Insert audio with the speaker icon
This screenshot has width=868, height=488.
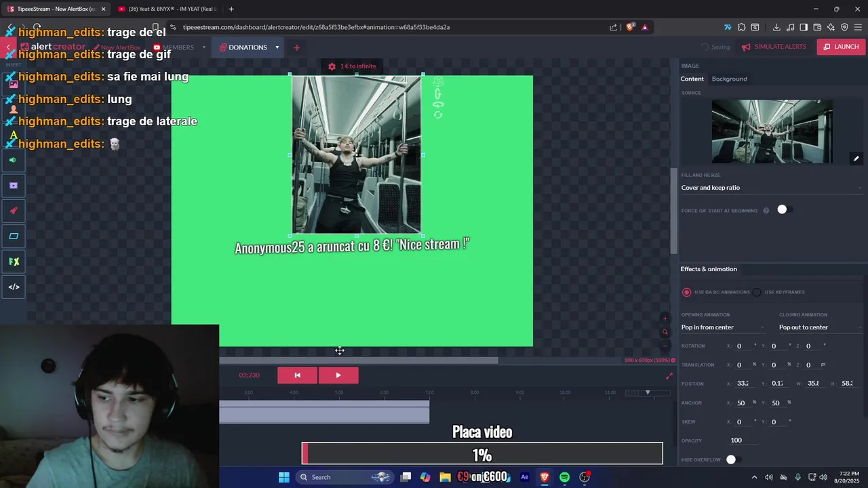(x=13, y=160)
